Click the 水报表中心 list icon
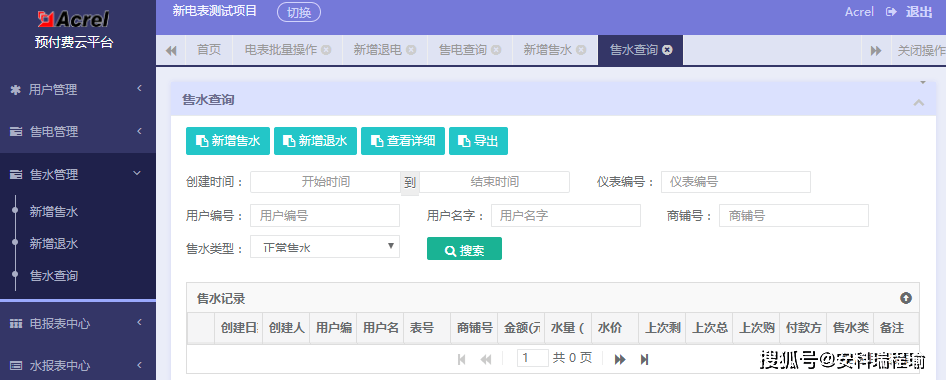This screenshot has height=380, width=946. pyautogui.click(x=16, y=366)
